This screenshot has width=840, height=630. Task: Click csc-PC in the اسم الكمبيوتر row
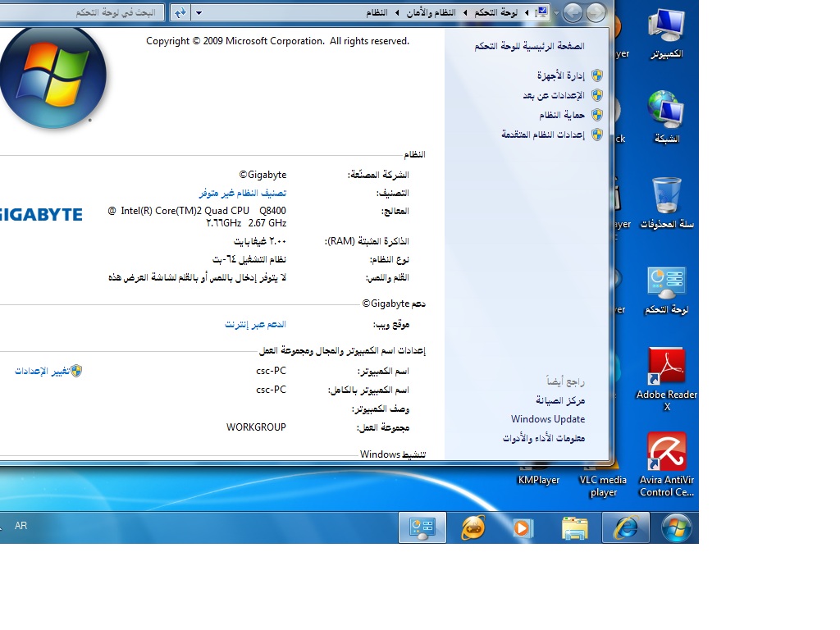271,371
